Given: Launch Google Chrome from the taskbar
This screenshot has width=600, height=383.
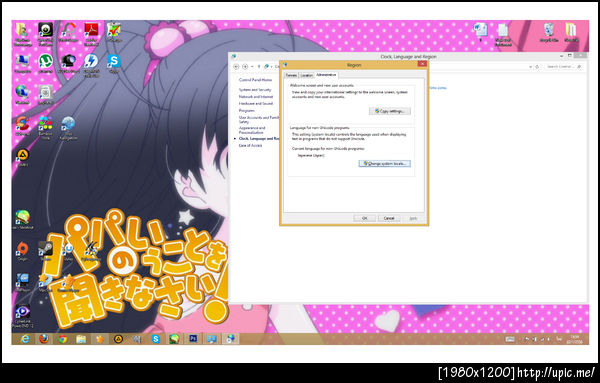Looking at the screenshot, I should pyautogui.click(x=62, y=339).
